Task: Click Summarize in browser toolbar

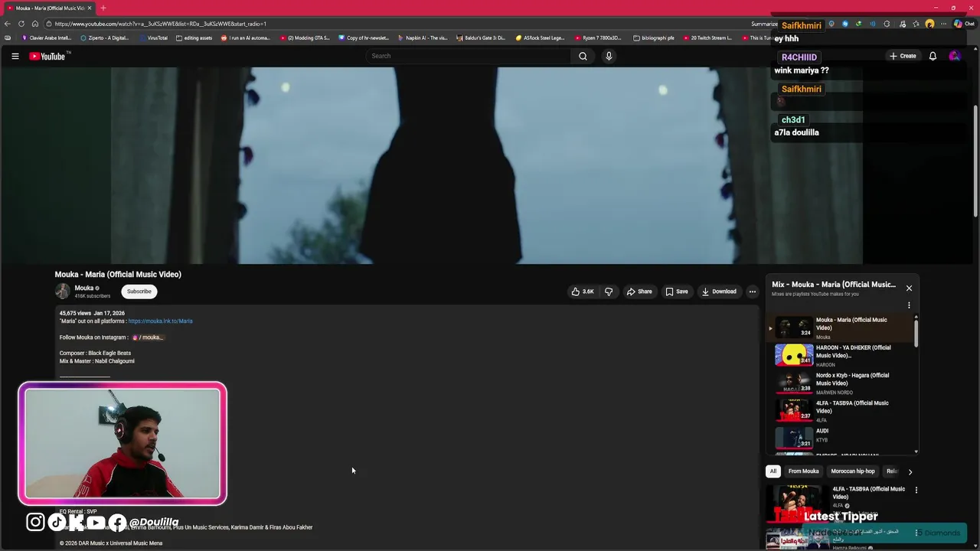Action: click(x=763, y=24)
